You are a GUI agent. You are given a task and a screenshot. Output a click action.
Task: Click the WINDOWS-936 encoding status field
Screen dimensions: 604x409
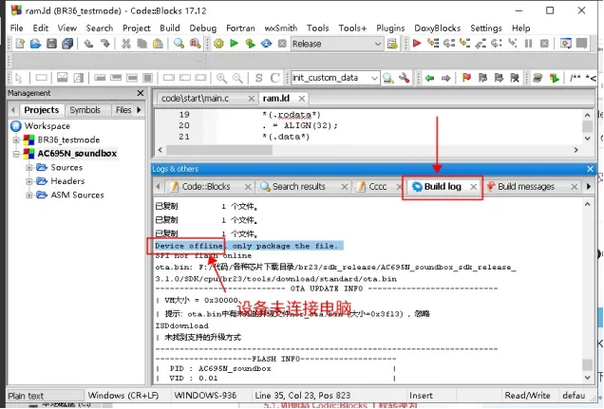pos(205,396)
